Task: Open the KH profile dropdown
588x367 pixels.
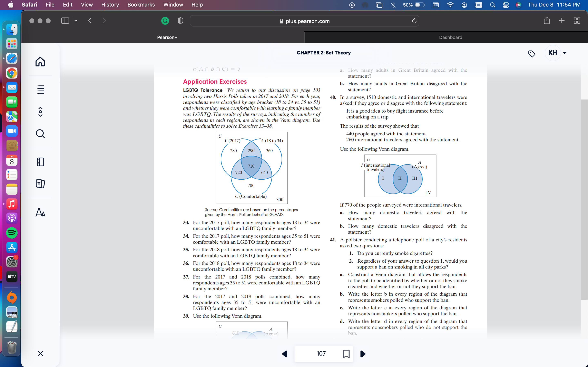Action: (x=556, y=53)
